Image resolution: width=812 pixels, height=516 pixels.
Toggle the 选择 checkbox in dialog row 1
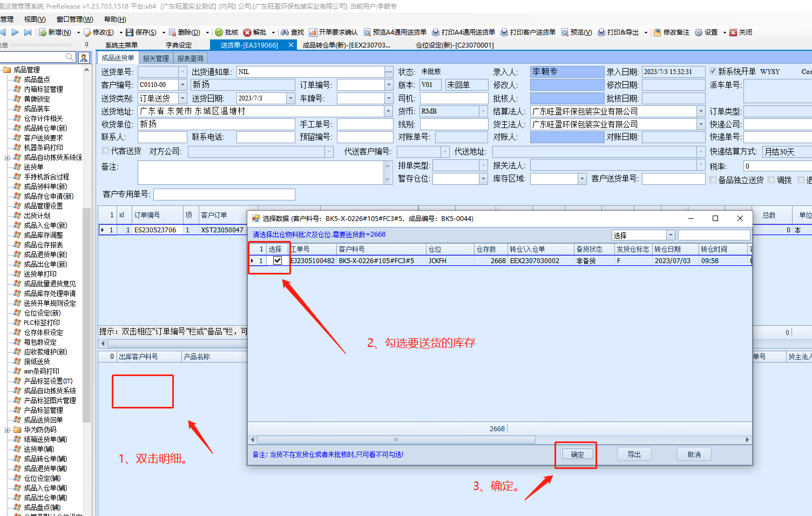[278, 260]
